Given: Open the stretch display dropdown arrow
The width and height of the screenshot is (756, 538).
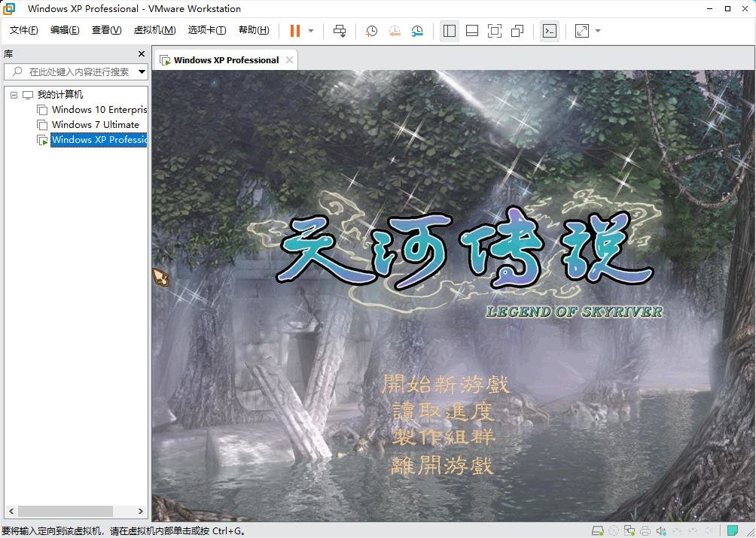Looking at the screenshot, I should click(x=598, y=31).
